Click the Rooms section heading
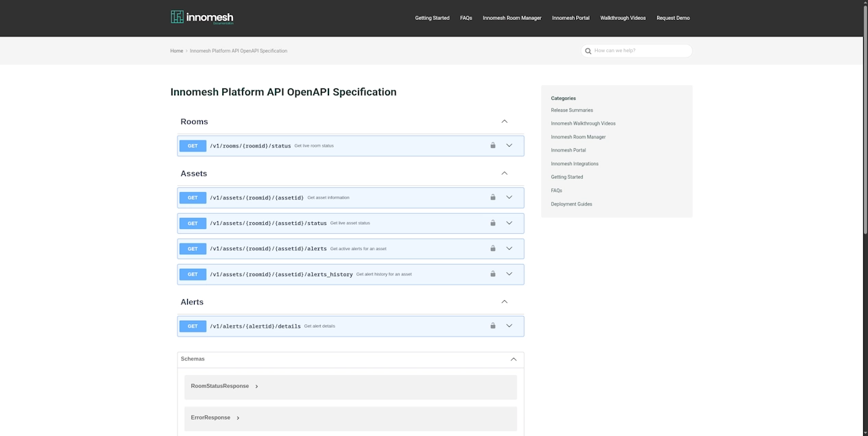The height and width of the screenshot is (436, 868). click(x=194, y=121)
